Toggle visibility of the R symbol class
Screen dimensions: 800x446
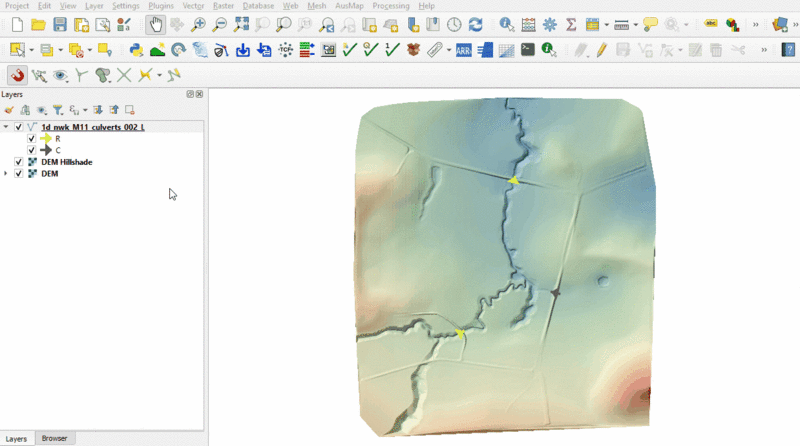(32, 139)
